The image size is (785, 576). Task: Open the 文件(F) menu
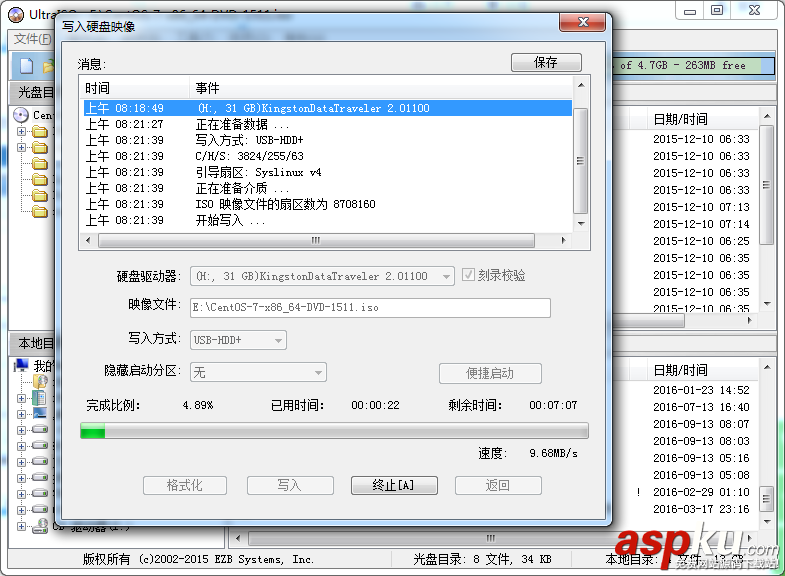tap(32, 39)
